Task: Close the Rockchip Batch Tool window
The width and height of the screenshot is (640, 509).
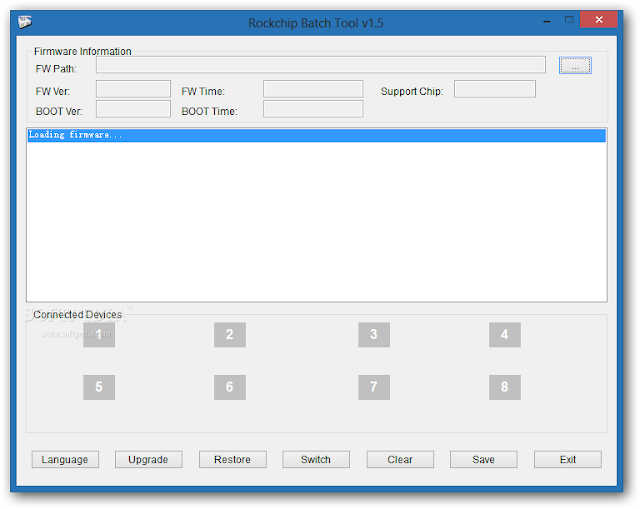Action: coord(599,20)
